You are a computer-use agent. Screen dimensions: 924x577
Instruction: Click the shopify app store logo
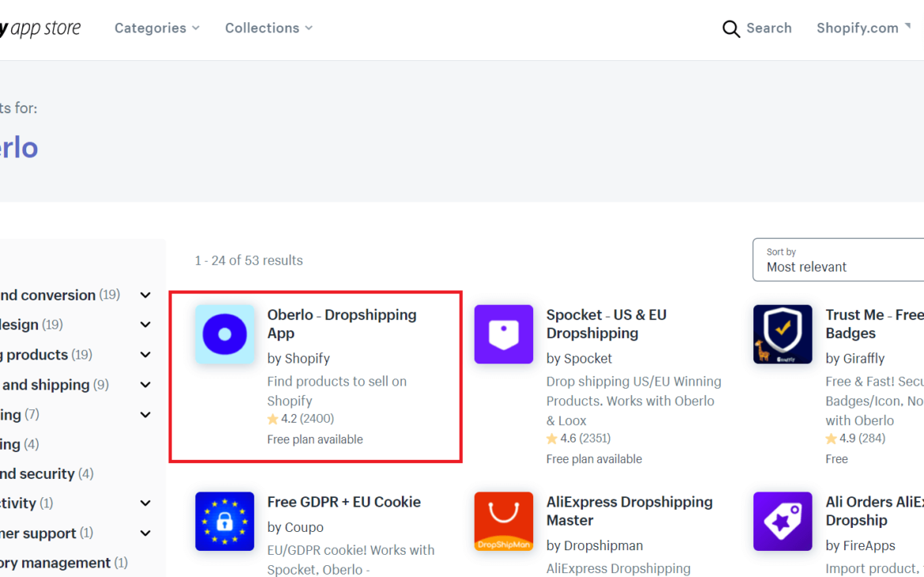coord(40,28)
